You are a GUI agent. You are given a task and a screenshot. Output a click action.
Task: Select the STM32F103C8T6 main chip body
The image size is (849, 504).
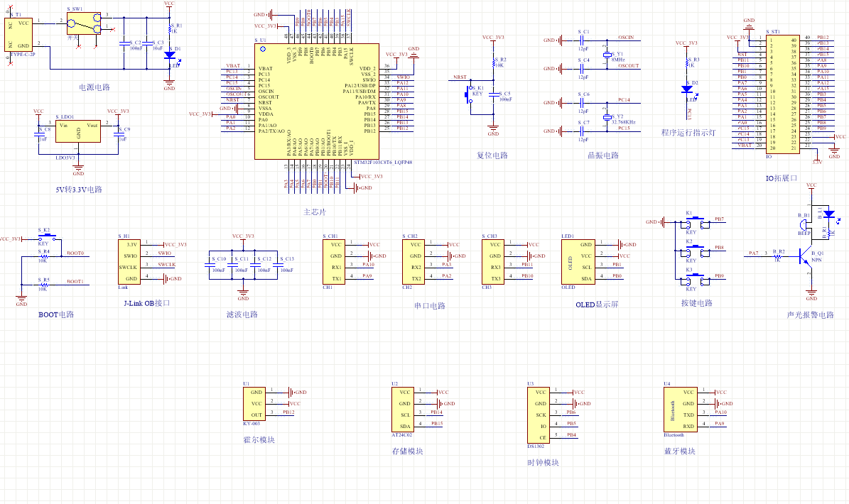coord(317,102)
